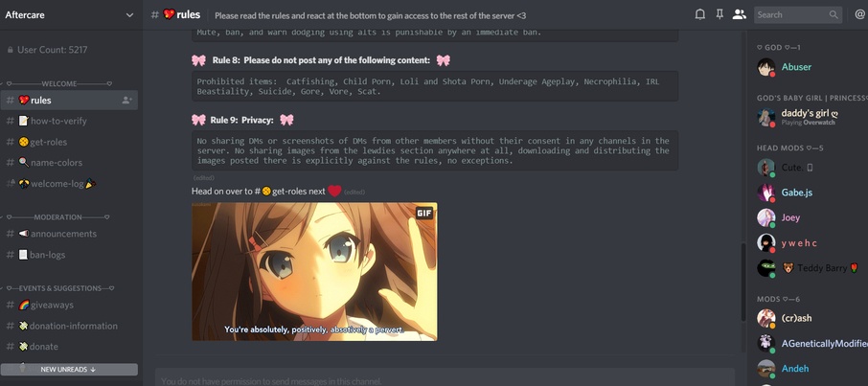This screenshot has width=868, height=386.
Task: Open Abuser's avatar in member list
Action: click(766, 67)
